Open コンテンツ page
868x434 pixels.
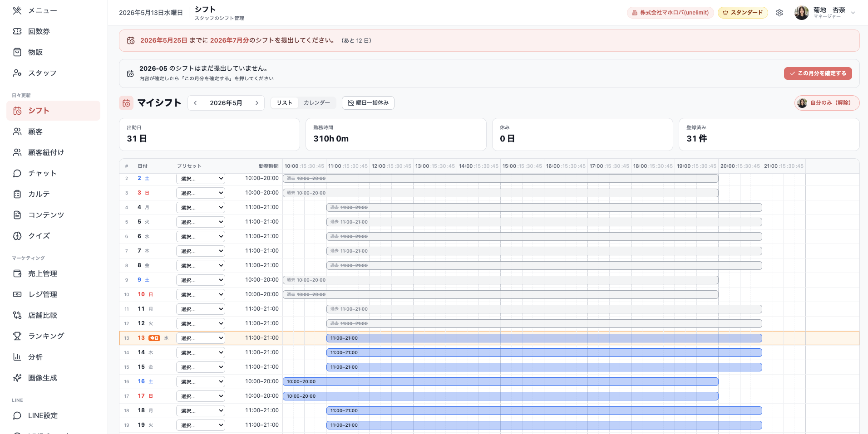pyautogui.click(x=53, y=215)
